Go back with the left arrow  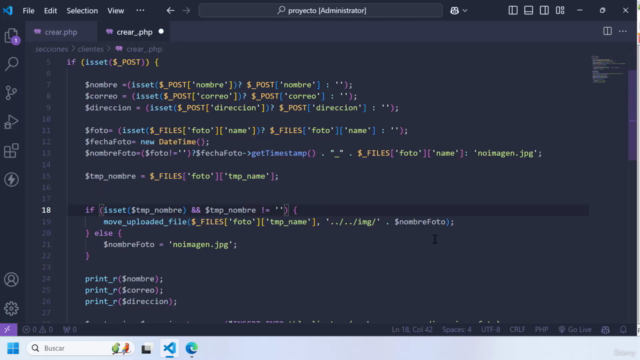click(170, 11)
